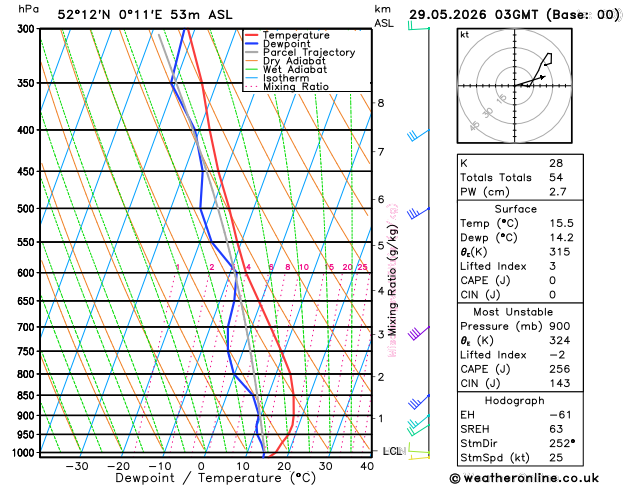
Task: Click the kt label in the hodograph
Action: point(465,35)
